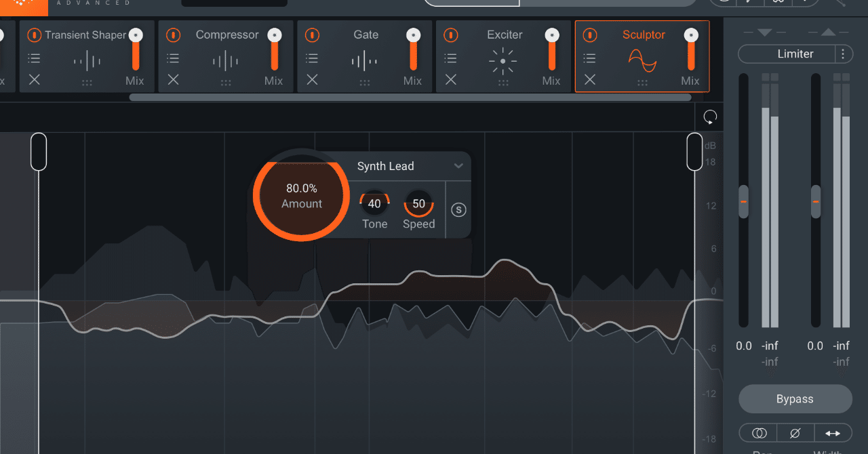Click the right frequency range handle
Viewport: 868px width, 454px height.
coord(694,151)
